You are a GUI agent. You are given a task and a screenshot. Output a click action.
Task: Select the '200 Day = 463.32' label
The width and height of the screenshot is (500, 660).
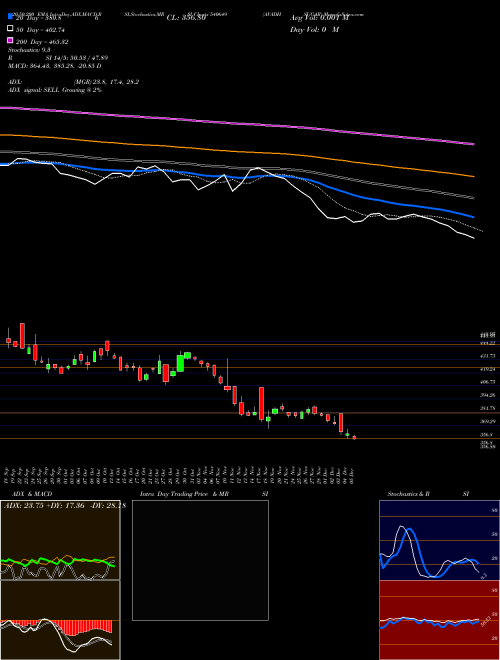(42, 42)
